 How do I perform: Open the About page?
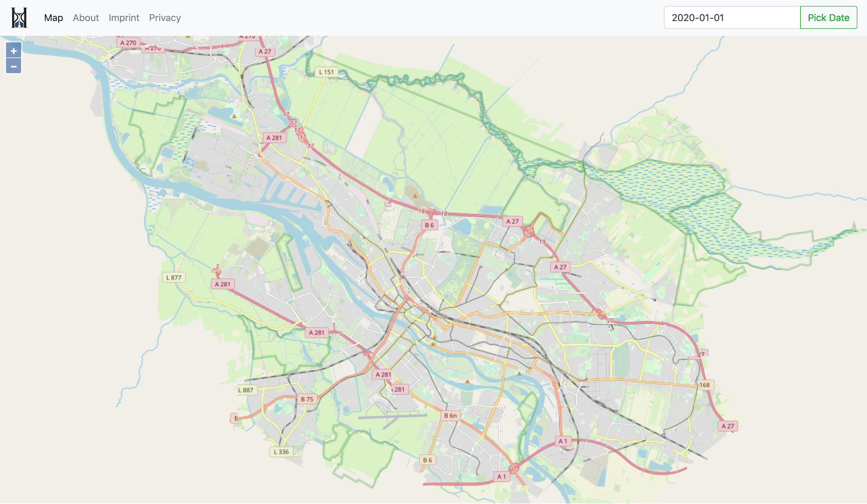(85, 18)
